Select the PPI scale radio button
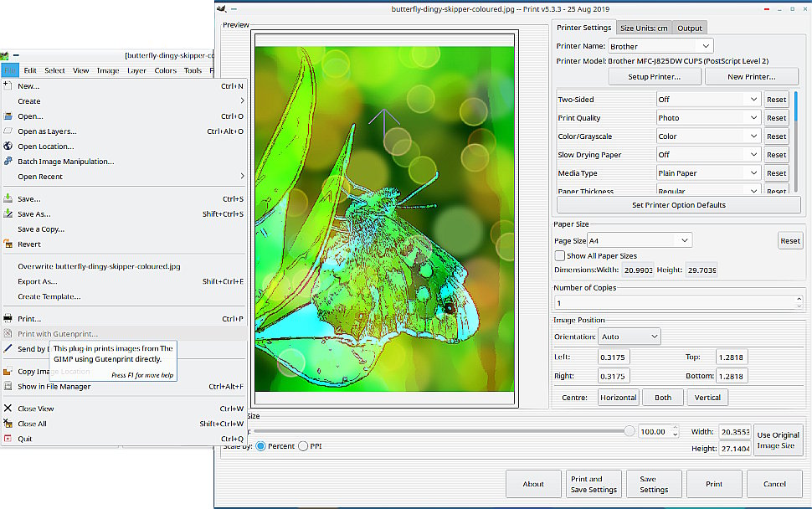This screenshot has width=812, height=509. pyautogui.click(x=303, y=446)
